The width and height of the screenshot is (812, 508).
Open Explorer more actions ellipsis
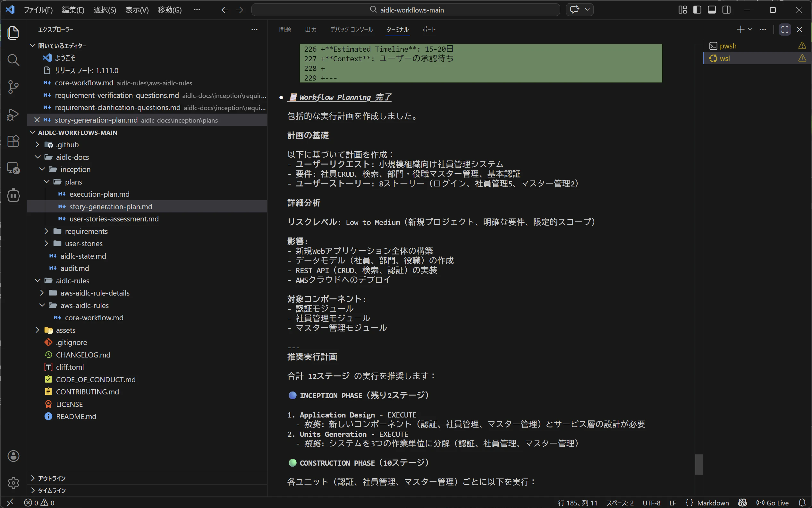point(254,30)
